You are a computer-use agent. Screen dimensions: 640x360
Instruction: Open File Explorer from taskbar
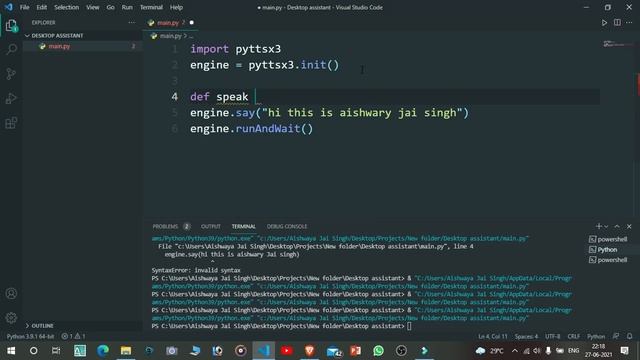coord(126,351)
